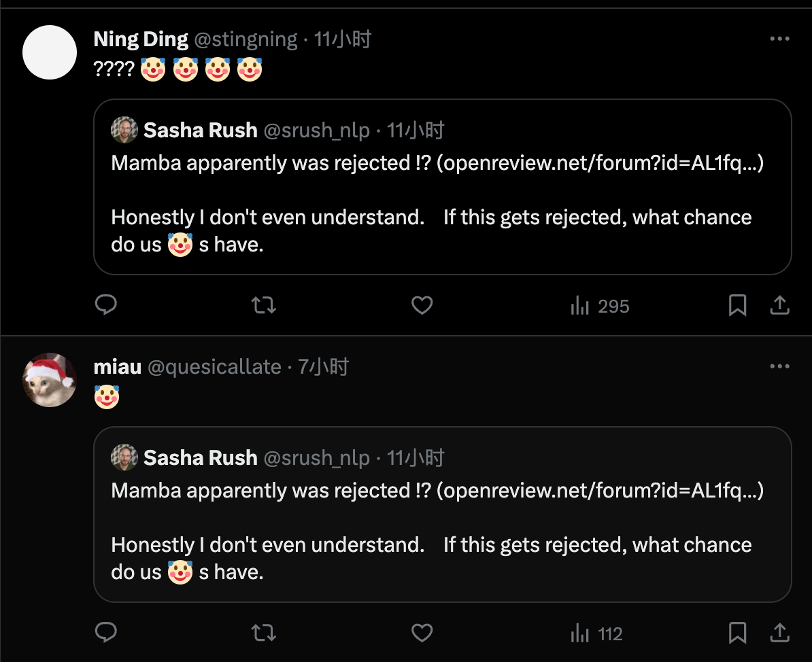View analytics showing 112 views

pyautogui.click(x=597, y=634)
